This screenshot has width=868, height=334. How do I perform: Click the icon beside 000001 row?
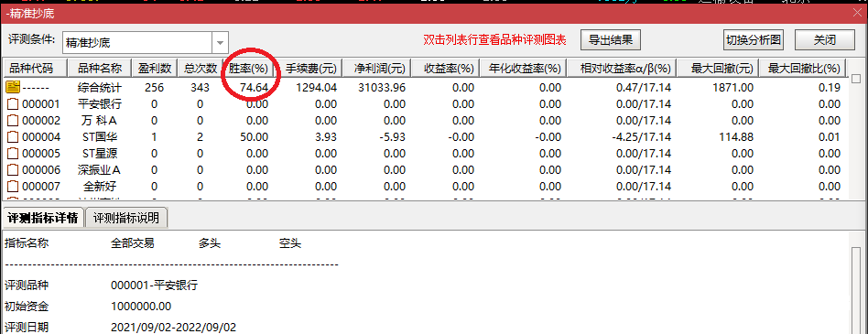point(13,103)
